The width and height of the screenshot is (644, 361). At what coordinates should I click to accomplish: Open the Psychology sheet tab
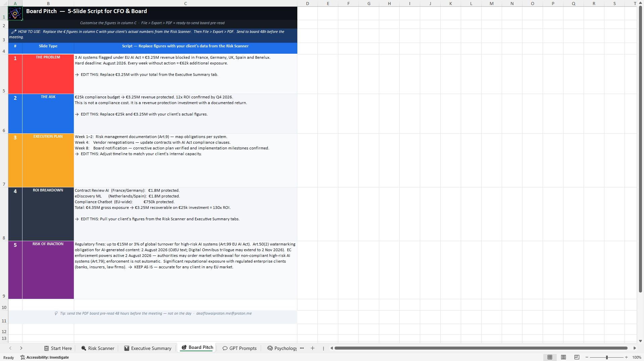(x=282, y=348)
